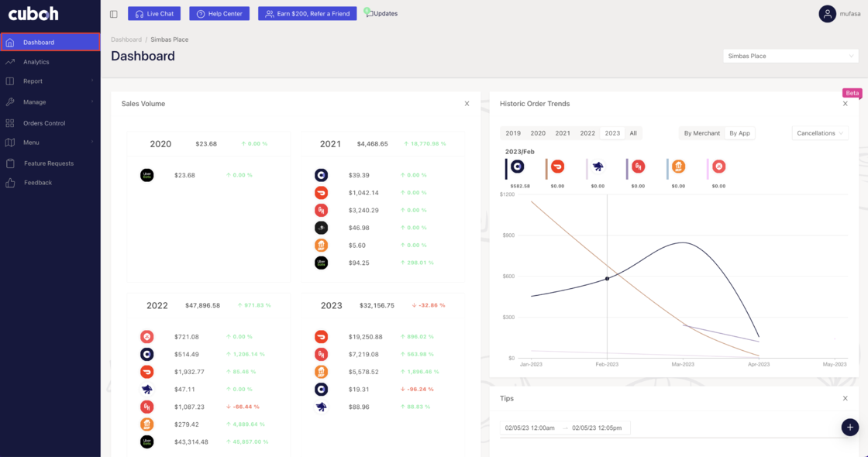868x457 pixels.
Task: Switch order trends to By App view
Action: [x=739, y=132]
